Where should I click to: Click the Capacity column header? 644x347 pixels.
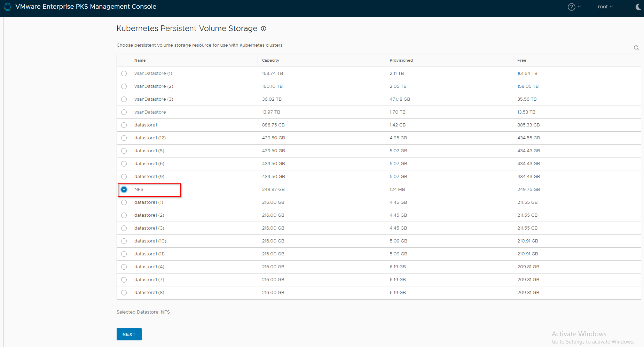pos(270,60)
